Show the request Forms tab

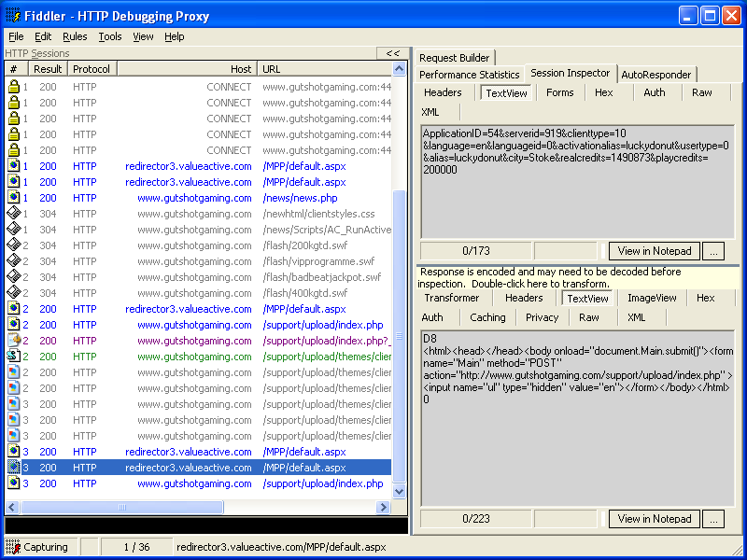click(x=559, y=92)
